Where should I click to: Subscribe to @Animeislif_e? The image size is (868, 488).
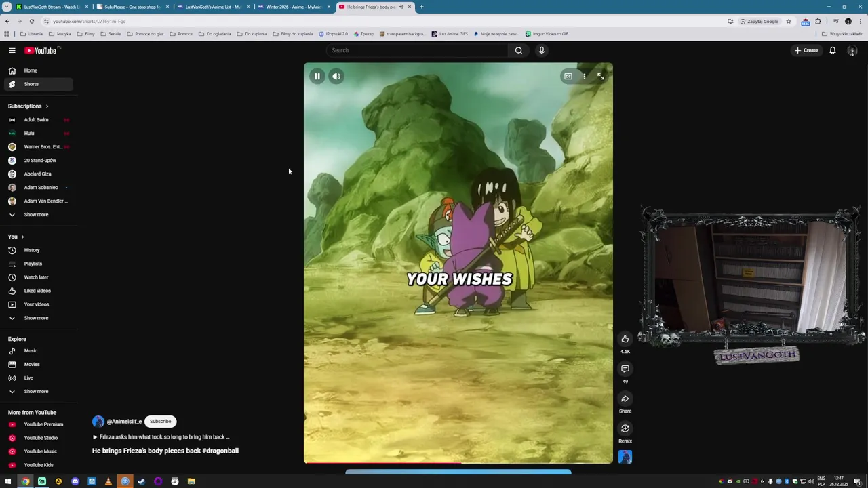click(161, 422)
